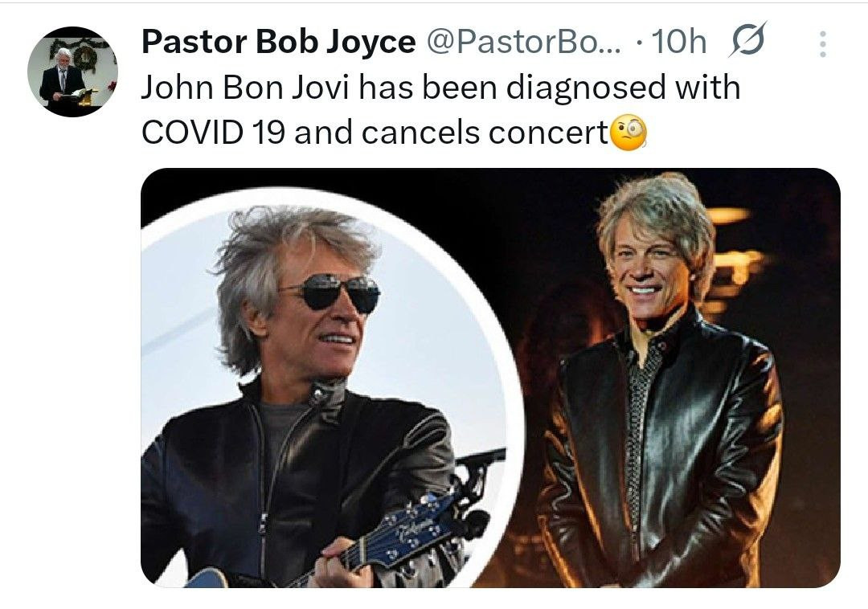Click the words "John Bon Jovi" in the tweet

coord(246,88)
